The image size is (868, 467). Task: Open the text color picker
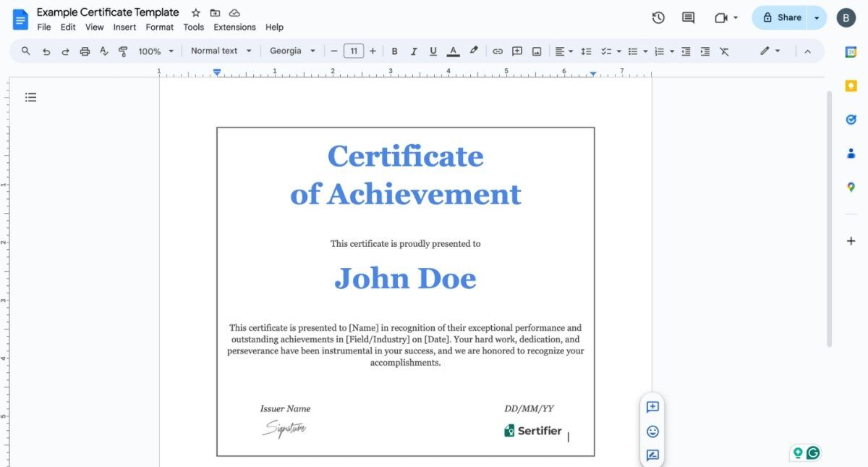pos(453,51)
